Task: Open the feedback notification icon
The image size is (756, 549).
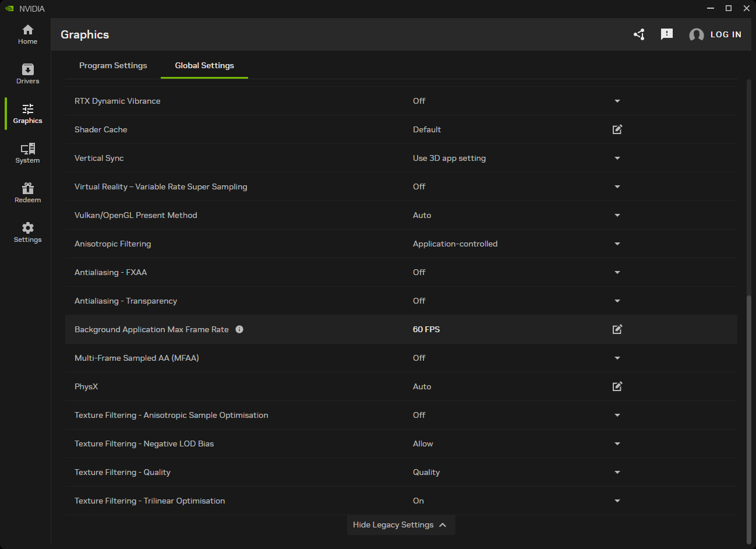Action: coord(667,34)
